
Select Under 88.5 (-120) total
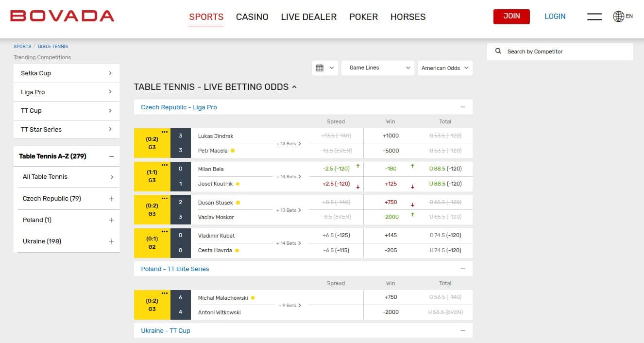(x=445, y=184)
